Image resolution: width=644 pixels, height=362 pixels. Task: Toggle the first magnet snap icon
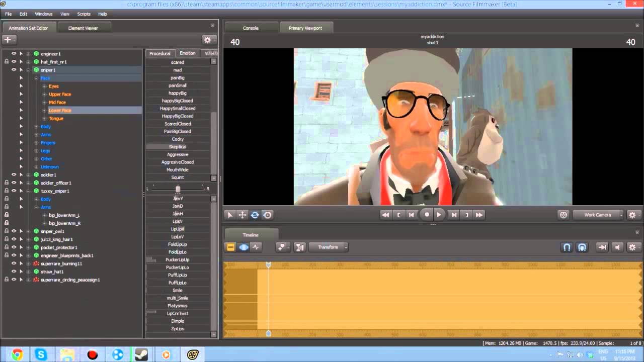(x=567, y=247)
